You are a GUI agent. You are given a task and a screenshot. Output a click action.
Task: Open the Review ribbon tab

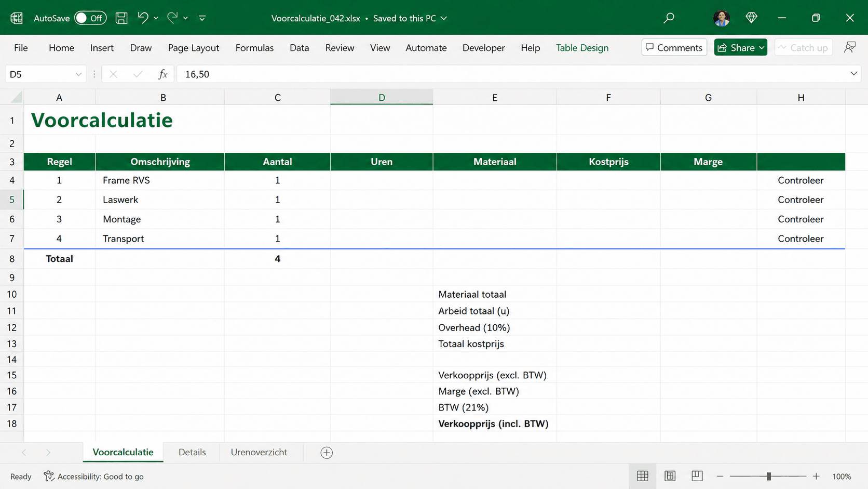[x=340, y=48]
